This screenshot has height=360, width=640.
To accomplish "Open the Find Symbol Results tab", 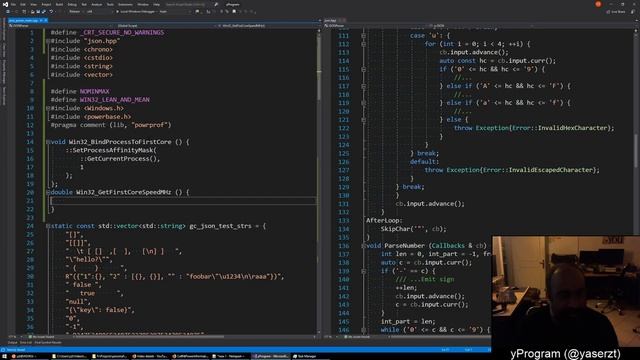I will (x=48, y=342).
